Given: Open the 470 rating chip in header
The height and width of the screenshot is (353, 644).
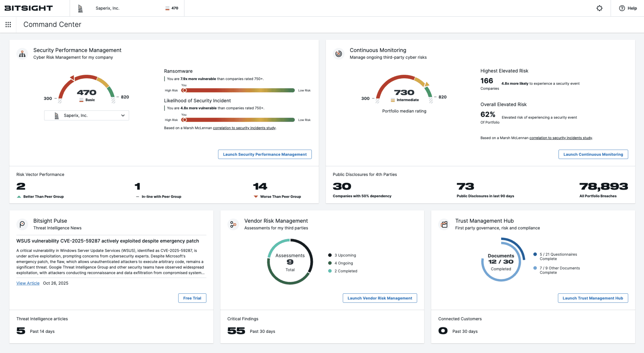Looking at the screenshot, I should [171, 8].
